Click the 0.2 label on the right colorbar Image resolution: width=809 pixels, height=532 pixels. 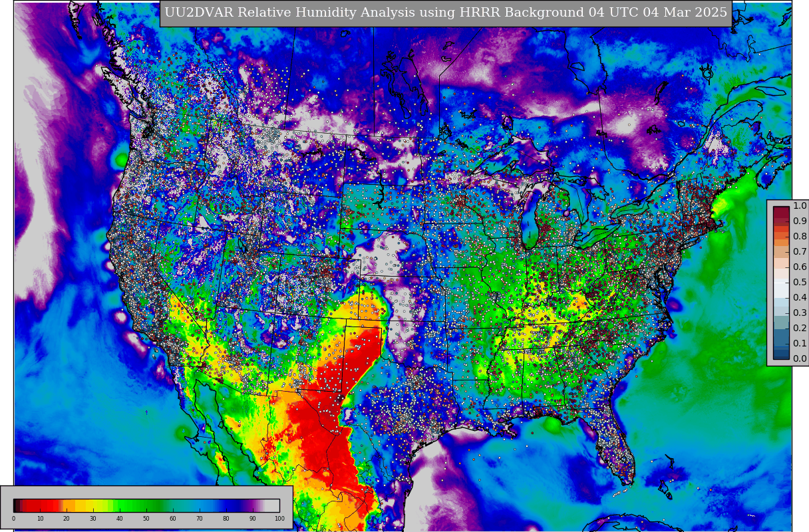[x=800, y=328]
